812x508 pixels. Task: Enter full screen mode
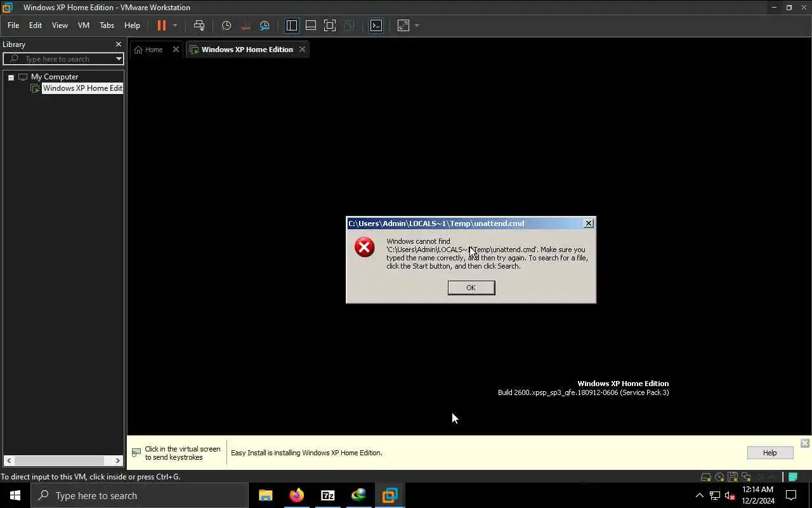(330, 25)
